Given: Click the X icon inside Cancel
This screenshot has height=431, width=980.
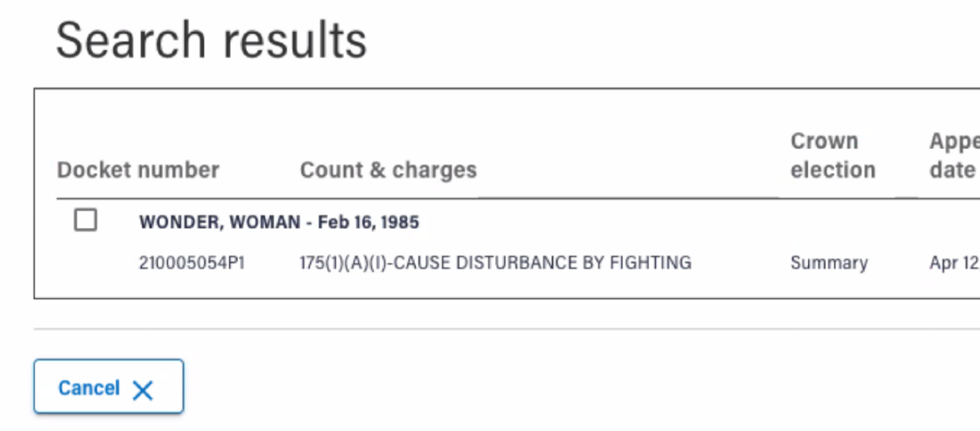Looking at the screenshot, I should point(143,390).
